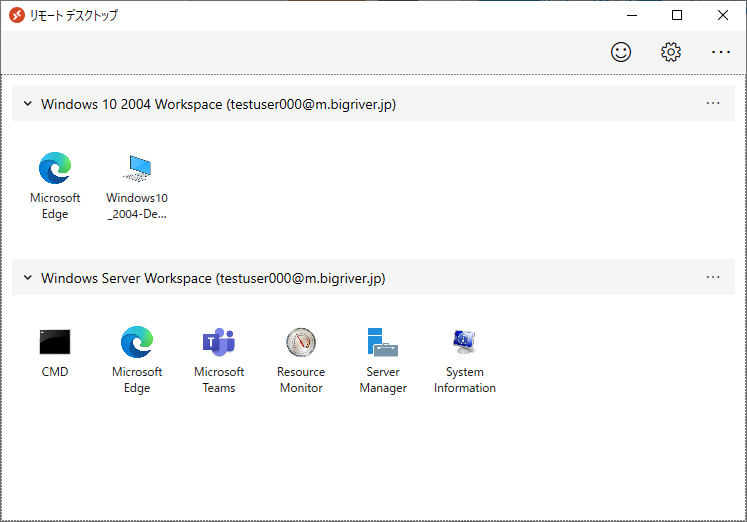
Task: Click the Windows Server Workspace header text
Action: pos(213,278)
